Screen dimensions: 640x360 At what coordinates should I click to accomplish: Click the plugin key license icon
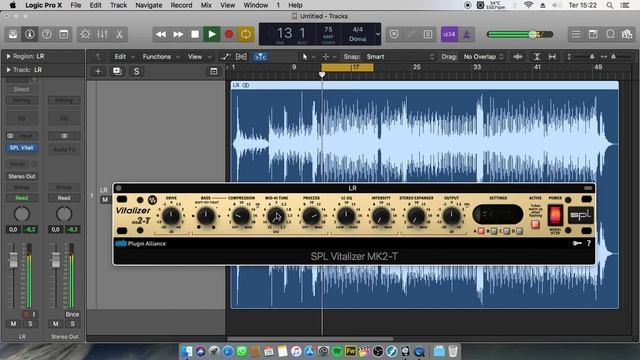click(577, 243)
